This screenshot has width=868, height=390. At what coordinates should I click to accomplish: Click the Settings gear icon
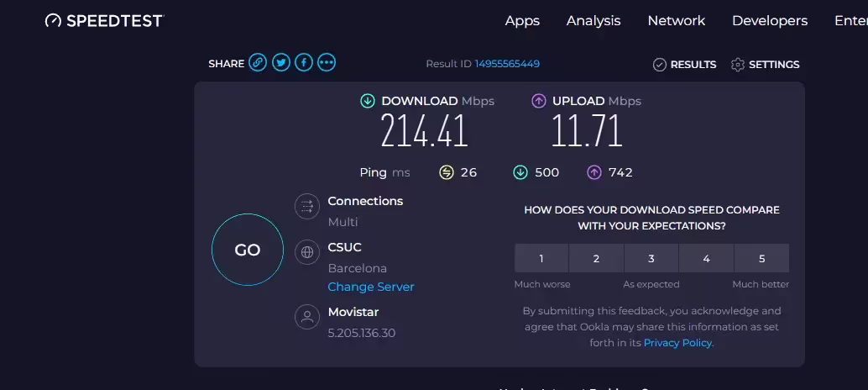point(737,65)
